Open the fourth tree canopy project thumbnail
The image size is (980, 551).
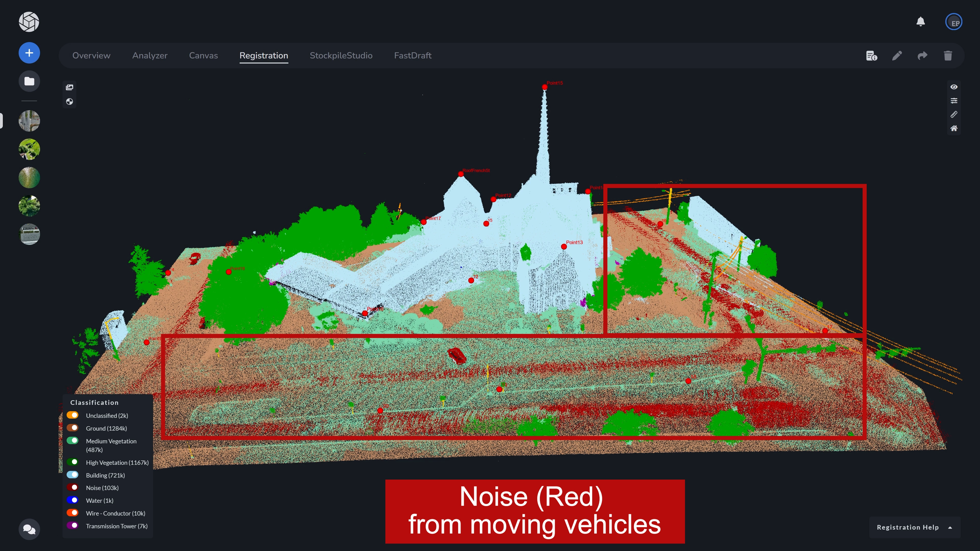tap(29, 206)
